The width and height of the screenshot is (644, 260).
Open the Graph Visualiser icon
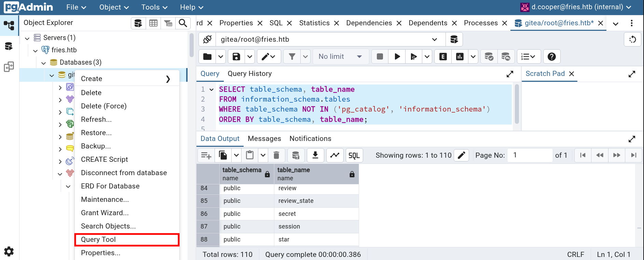click(x=335, y=155)
